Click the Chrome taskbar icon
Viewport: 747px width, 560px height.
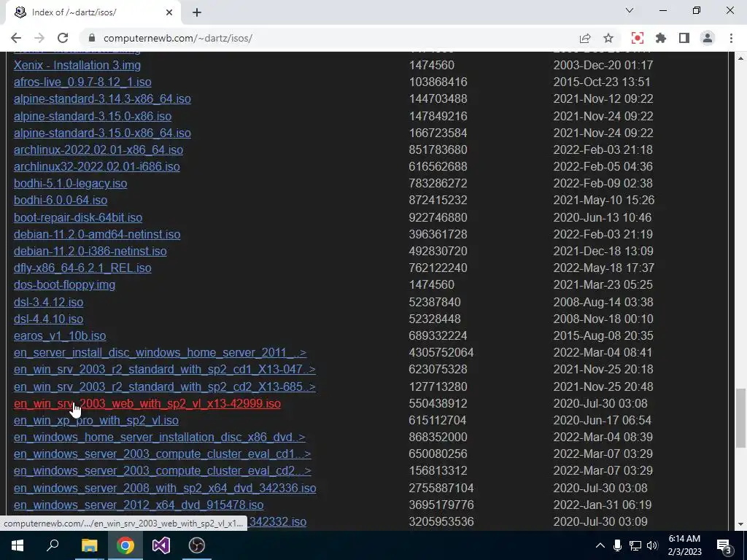point(125,545)
